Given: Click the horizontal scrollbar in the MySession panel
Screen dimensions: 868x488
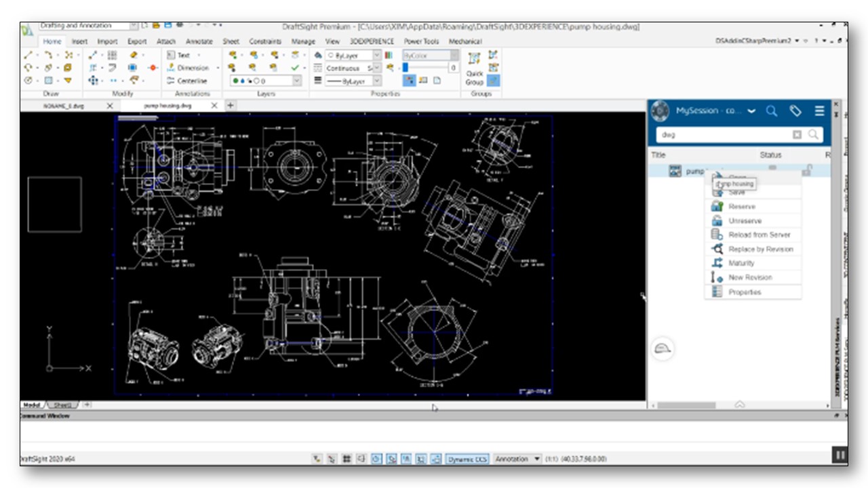Looking at the screenshot, I should click(687, 405).
